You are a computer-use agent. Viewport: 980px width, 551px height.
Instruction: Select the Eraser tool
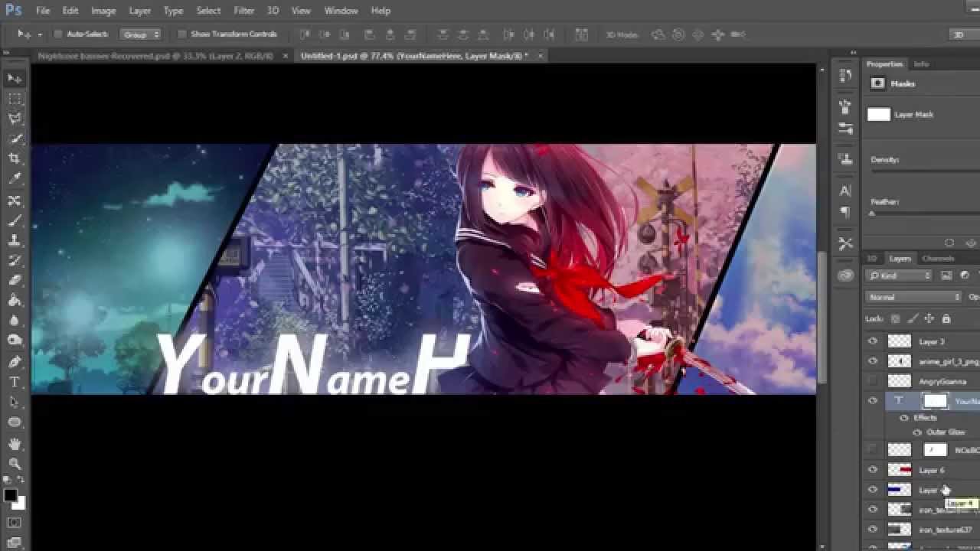point(15,281)
